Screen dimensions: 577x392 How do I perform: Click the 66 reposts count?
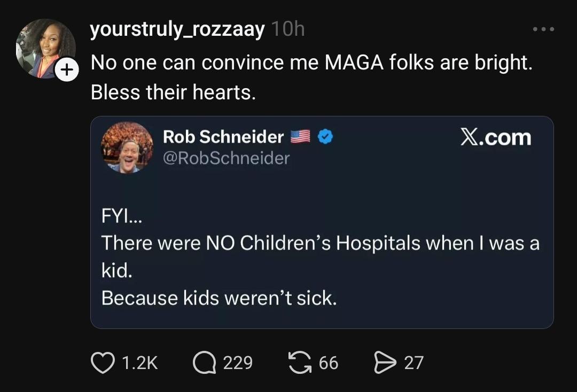(x=329, y=363)
